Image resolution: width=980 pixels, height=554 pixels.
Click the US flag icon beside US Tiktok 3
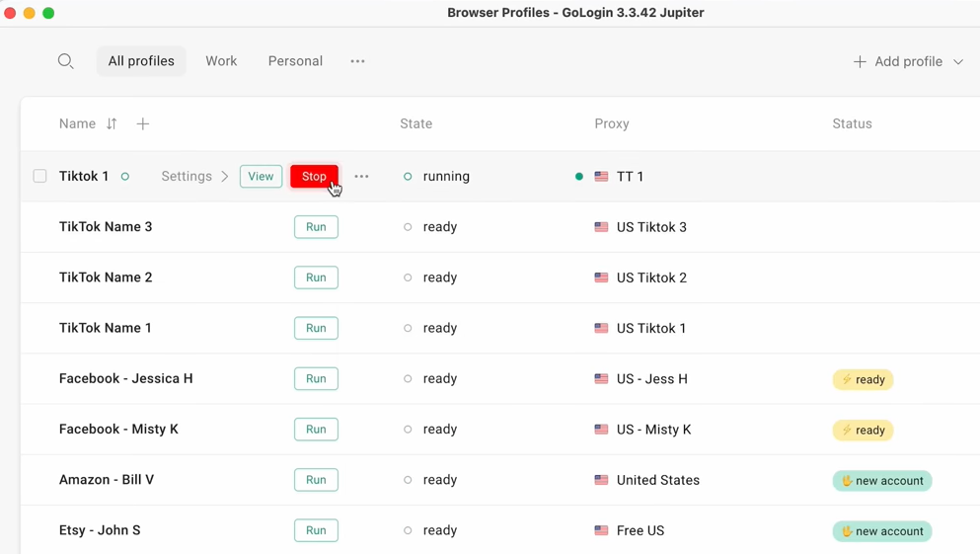click(x=601, y=227)
